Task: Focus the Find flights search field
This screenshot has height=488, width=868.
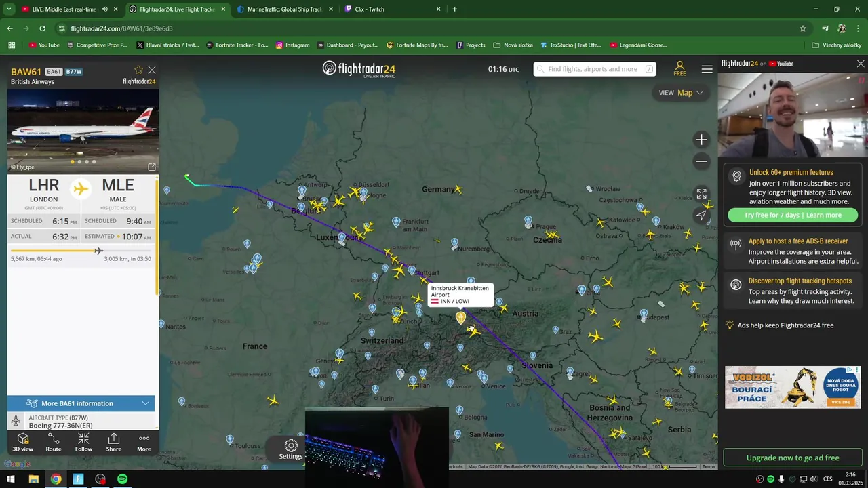Action: (595, 69)
